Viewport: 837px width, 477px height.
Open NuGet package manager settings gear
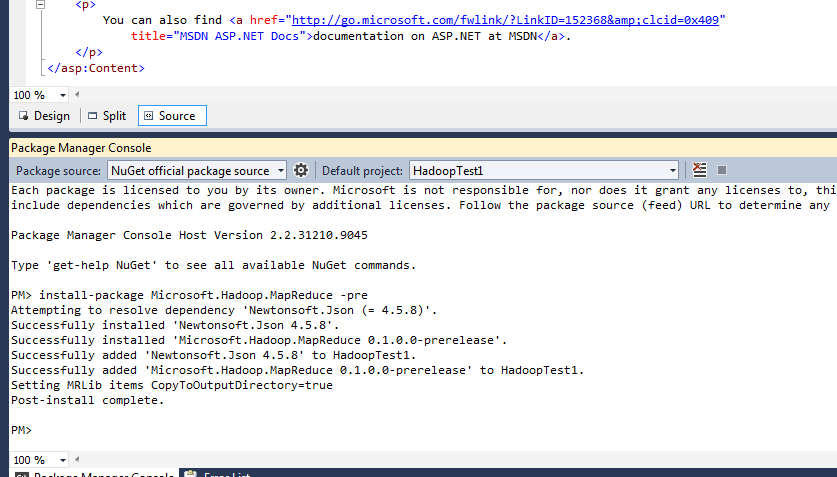click(x=300, y=171)
